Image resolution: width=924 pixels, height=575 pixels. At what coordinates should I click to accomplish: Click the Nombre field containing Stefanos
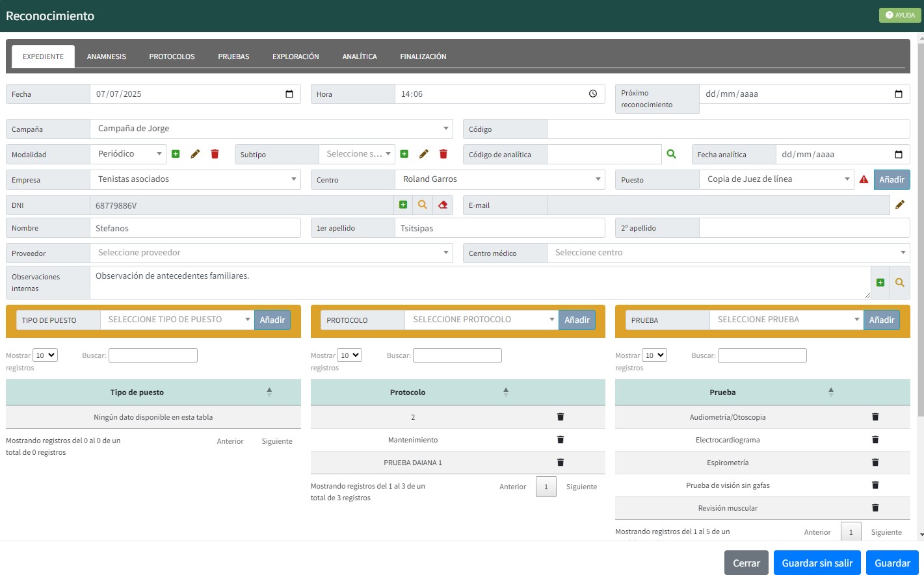coord(195,228)
